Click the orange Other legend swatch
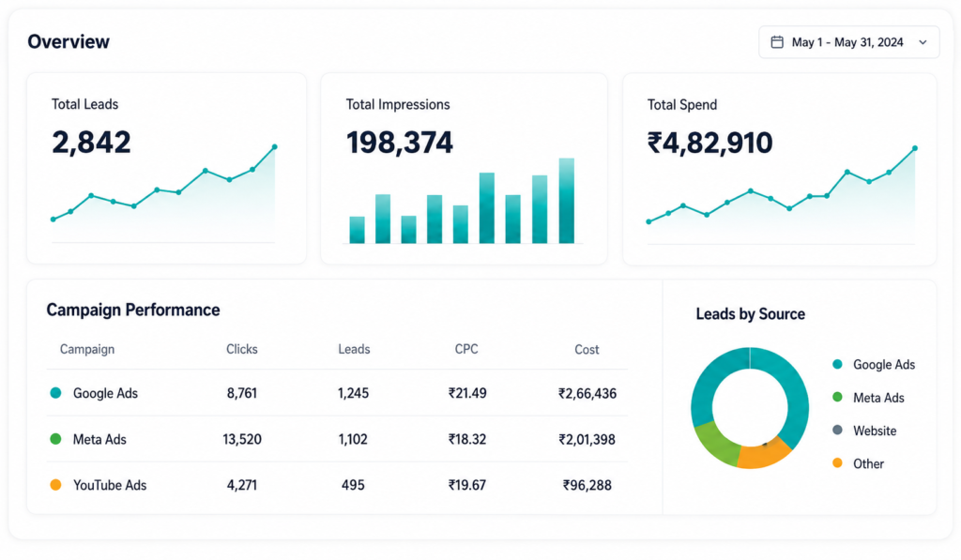 (837, 462)
